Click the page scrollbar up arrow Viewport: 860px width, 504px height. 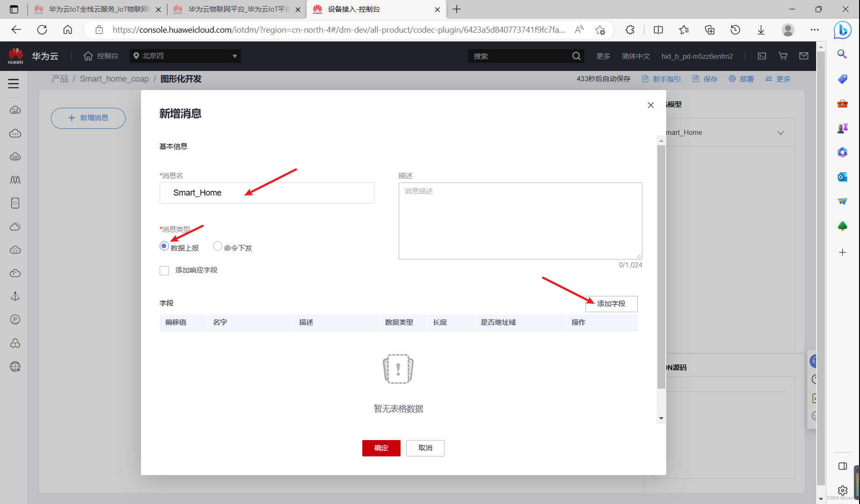point(821,47)
